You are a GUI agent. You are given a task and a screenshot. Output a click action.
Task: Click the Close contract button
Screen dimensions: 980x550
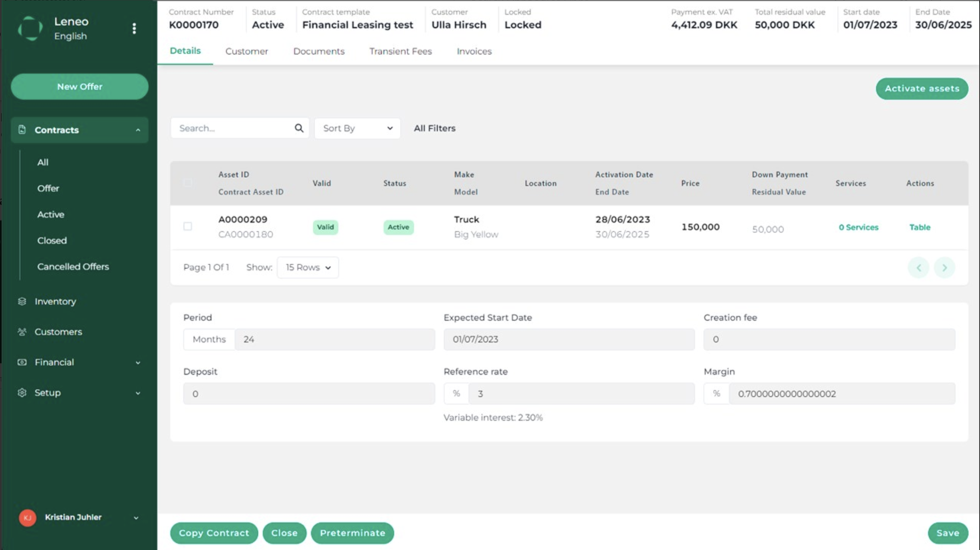(x=284, y=533)
